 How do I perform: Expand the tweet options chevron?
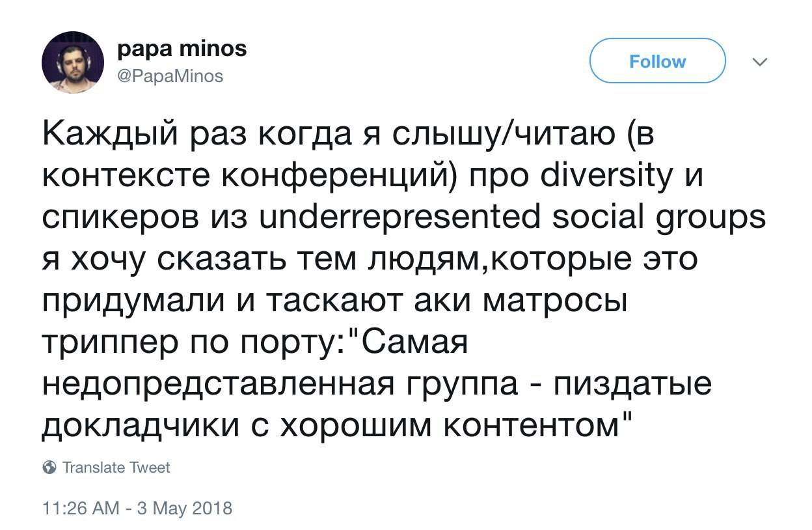tap(759, 62)
